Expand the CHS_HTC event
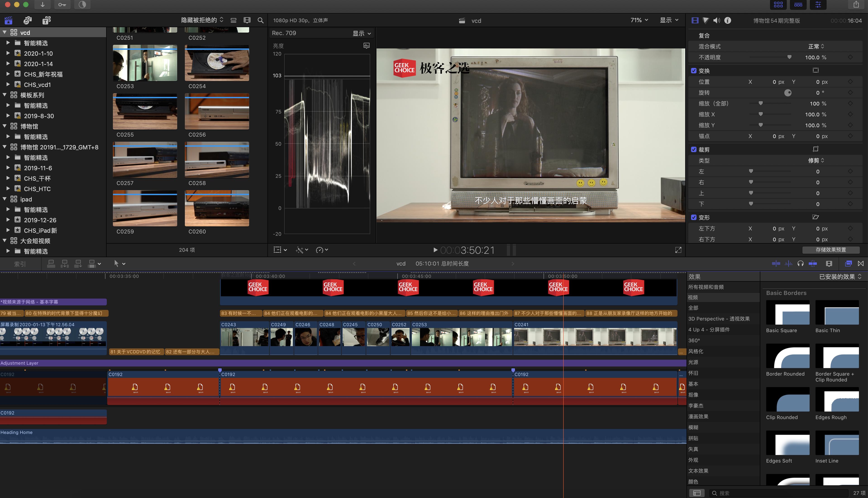868x498 pixels. (x=8, y=189)
